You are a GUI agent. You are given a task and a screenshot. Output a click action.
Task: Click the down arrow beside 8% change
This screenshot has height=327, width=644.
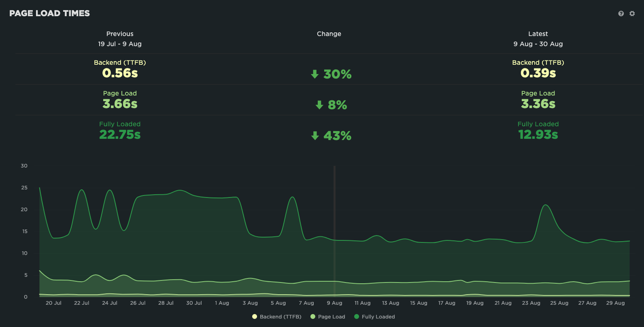[x=319, y=105]
